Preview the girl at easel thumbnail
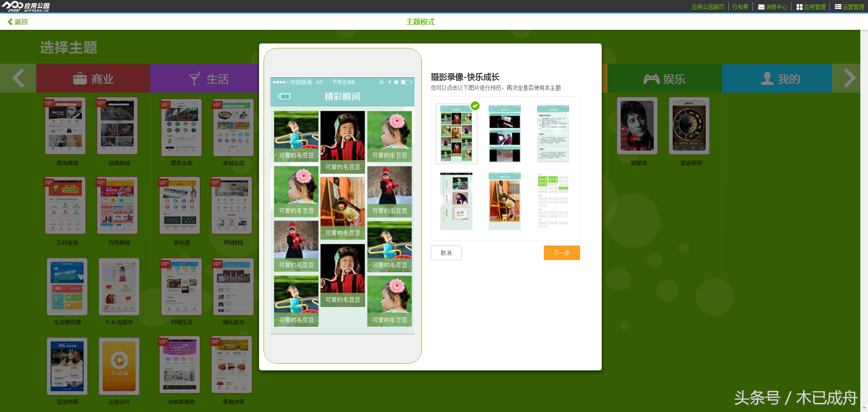 point(505,201)
